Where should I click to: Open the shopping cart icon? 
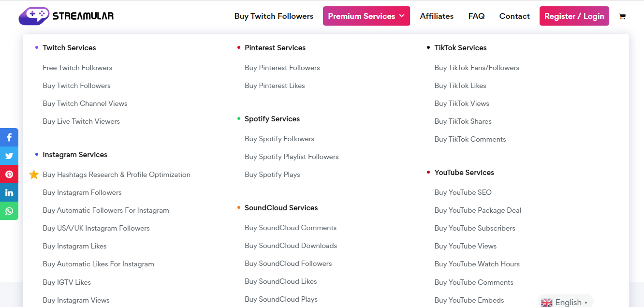(x=622, y=16)
